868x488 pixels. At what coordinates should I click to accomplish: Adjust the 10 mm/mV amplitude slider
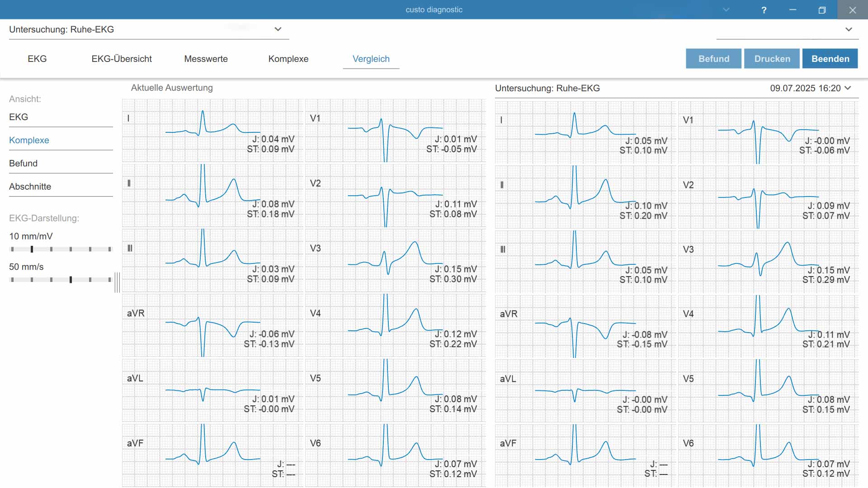tap(61, 249)
